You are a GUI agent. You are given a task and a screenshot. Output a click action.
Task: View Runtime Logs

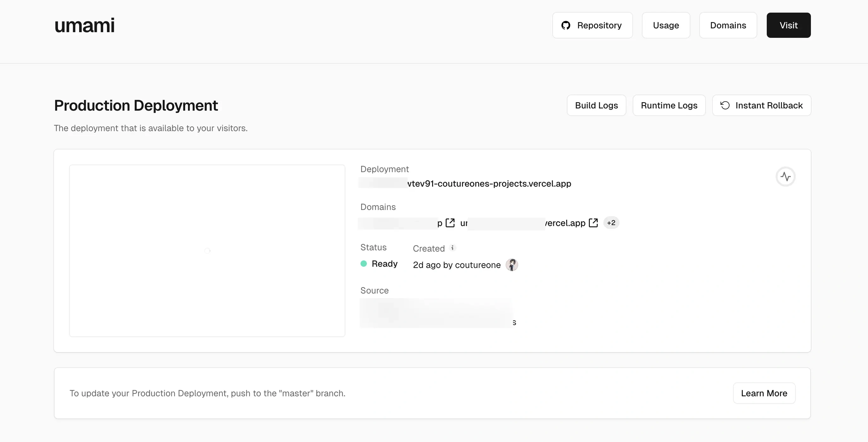(669, 105)
